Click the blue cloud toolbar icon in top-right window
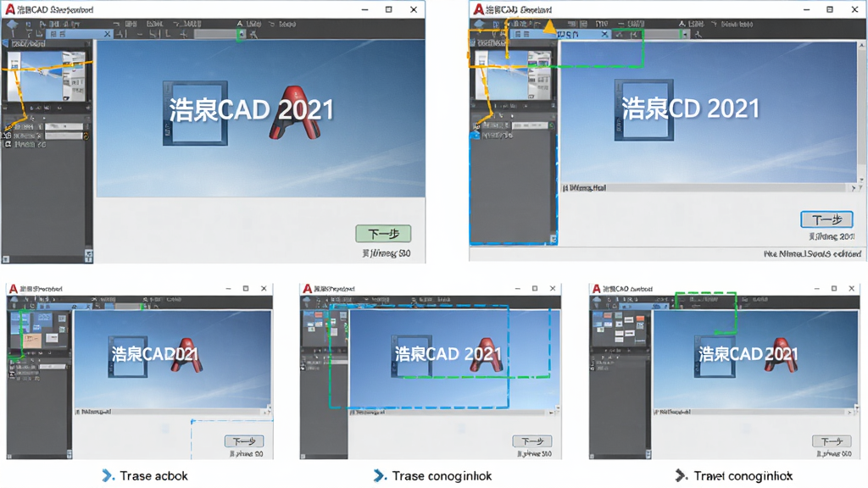 pyautogui.click(x=480, y=24)
